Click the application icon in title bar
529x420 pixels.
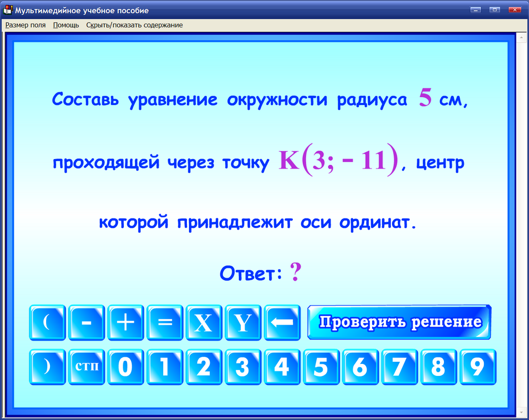tap(7, 9)
